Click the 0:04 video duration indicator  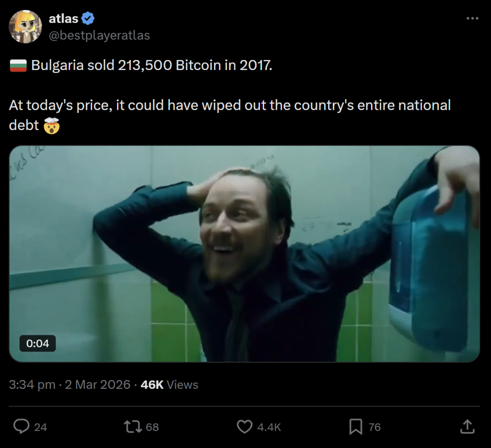[x=37, y=343]
